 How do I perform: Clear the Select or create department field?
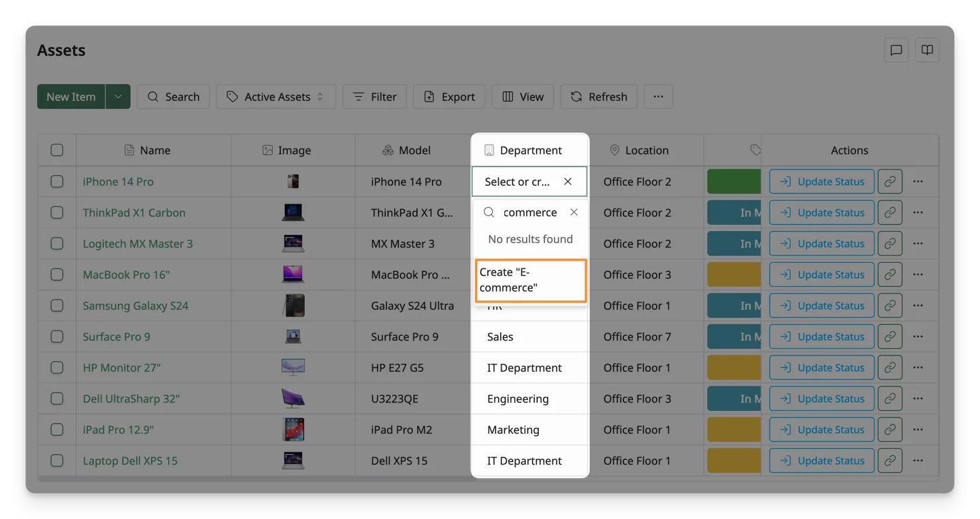568,182
